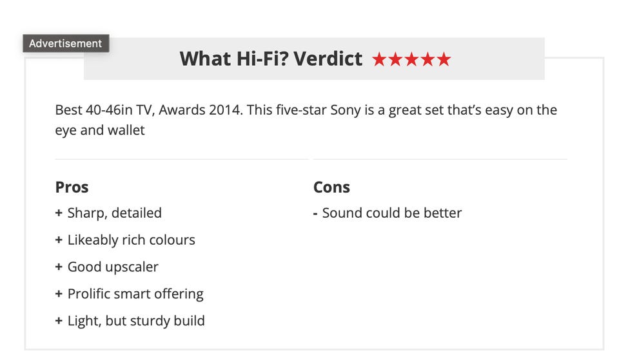
Task: Click the plus sign beside "Likeably rich colours"
Action: pyautogui.click(x=59, y=240)
